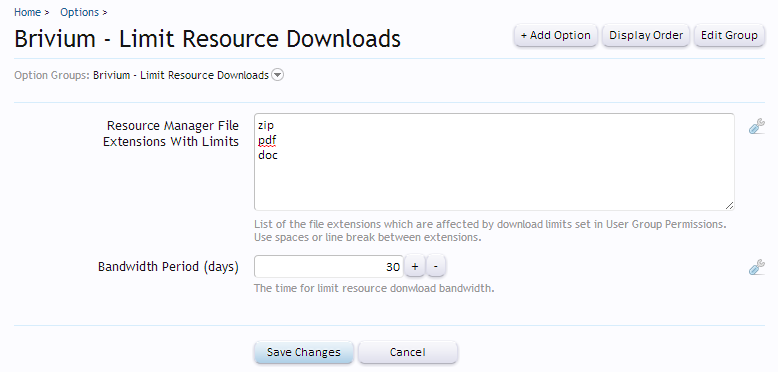Click the Home breadcrumb link
The width and height of the screenshot is (778, 372).
(x=27, y=12)
